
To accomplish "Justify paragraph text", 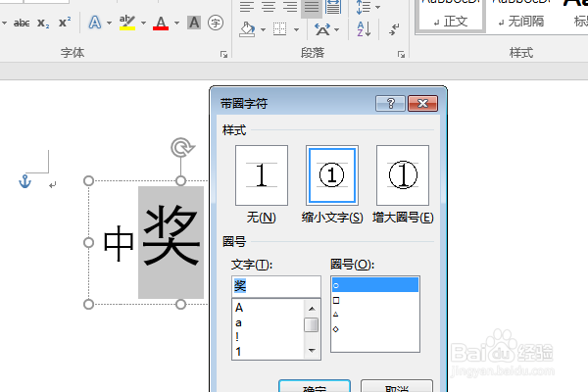I will (x=312, y=7).
